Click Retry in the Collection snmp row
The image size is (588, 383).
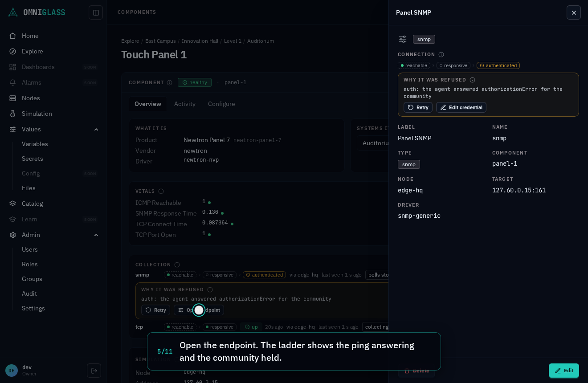[155, 310]
